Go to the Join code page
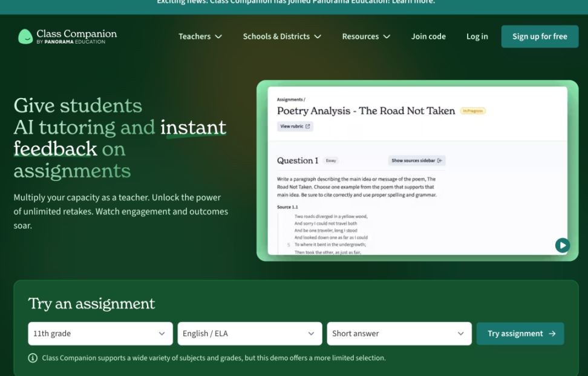This screenshot has width=588, height=376. point(428,36)
